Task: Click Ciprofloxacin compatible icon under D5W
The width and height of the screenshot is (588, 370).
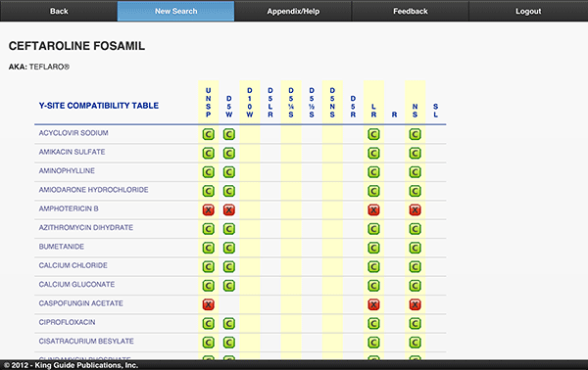Action: point(229,323)
